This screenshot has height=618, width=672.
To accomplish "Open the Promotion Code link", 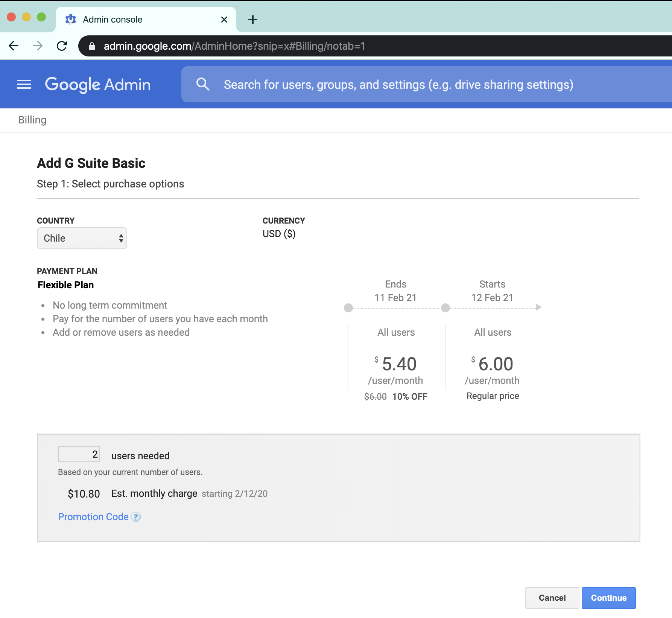I will 93,517.
